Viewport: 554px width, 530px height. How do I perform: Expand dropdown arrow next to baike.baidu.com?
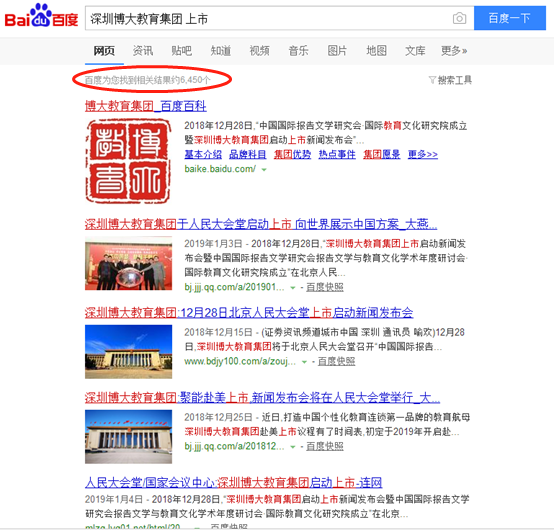264,170
